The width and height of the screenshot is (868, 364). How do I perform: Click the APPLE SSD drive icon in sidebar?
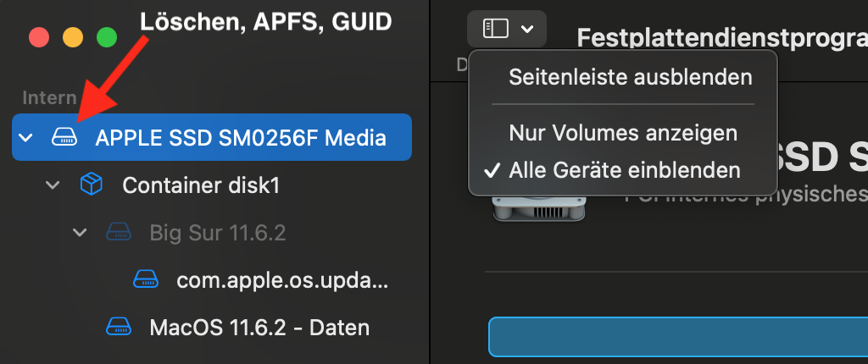click(x=64, y=136)
